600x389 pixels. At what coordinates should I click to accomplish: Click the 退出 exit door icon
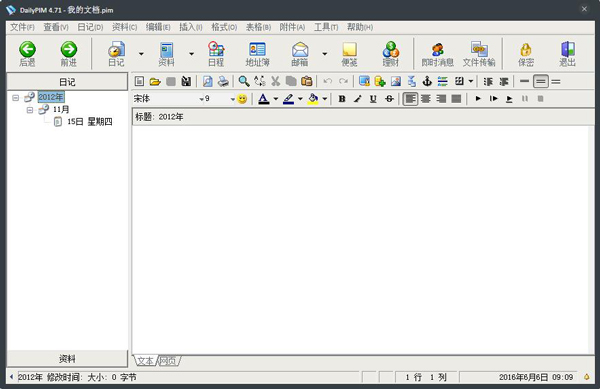tap(567, 54)
